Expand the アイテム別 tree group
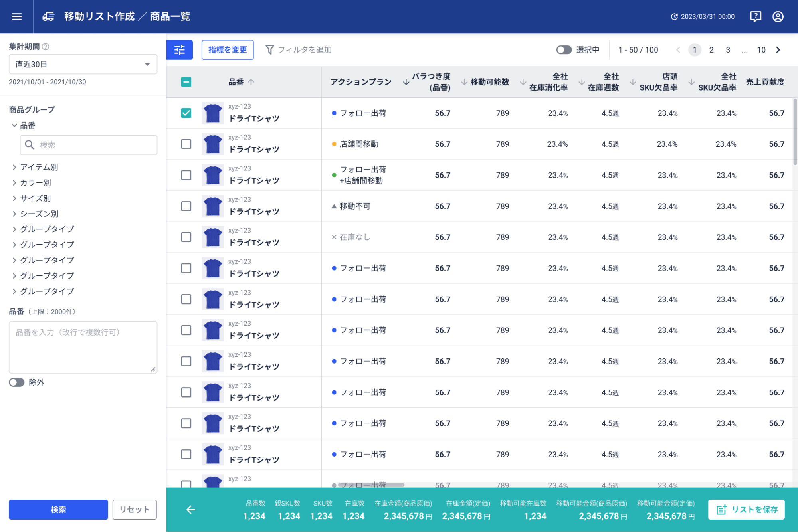Screen dimensions: 798x532 [x=14, y=167]
